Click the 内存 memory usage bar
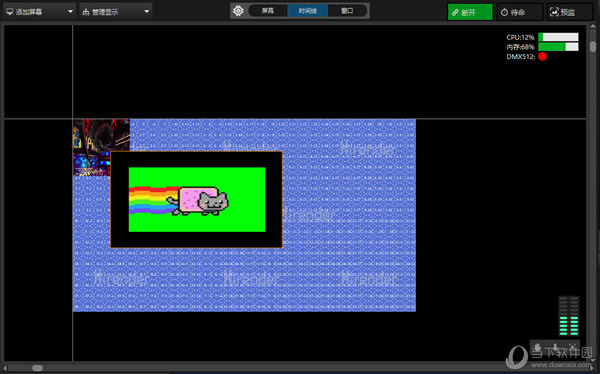The width and height of the screenshot is (600, 374). tap(558, 47)
